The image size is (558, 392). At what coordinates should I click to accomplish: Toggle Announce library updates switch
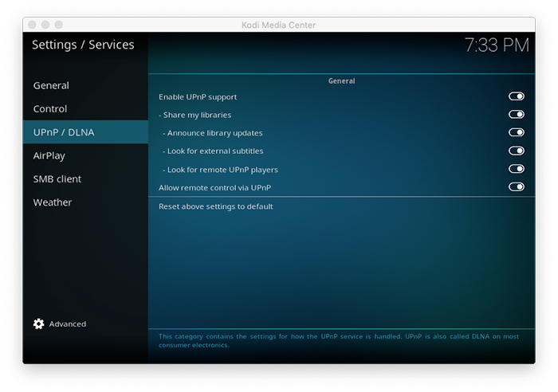pos(516,133)
